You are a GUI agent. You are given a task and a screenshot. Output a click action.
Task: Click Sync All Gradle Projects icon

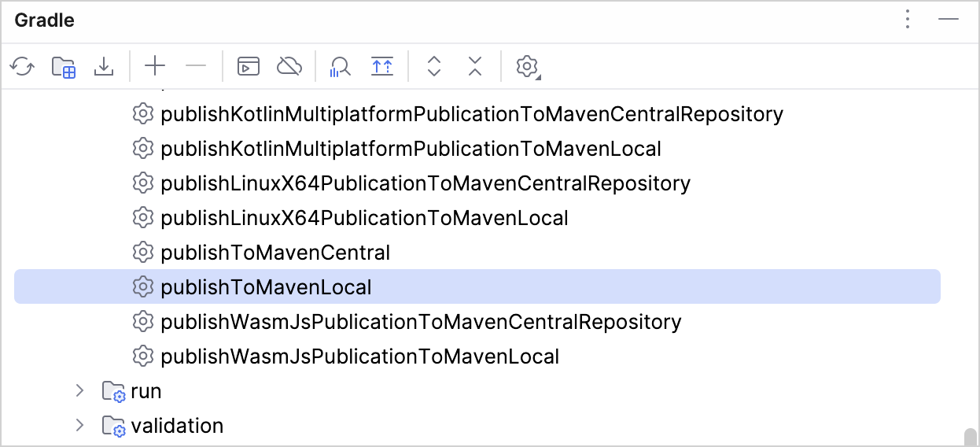coord(22,66)
